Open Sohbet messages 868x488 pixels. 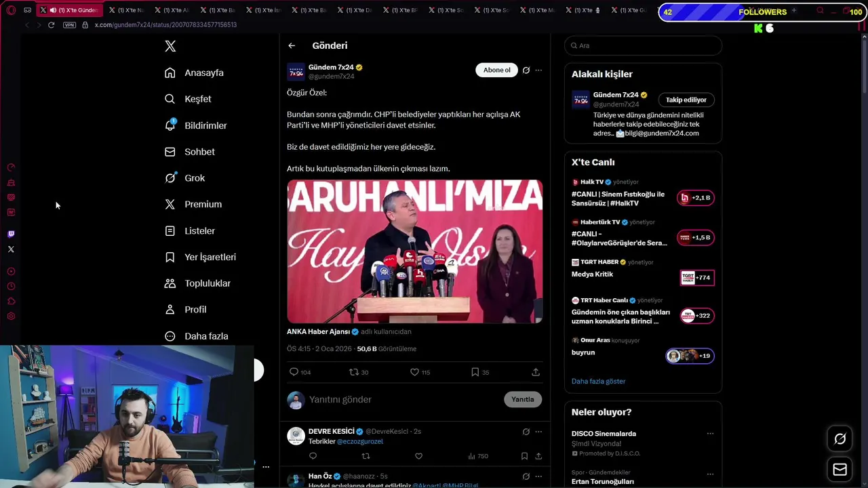click(190, 152)
